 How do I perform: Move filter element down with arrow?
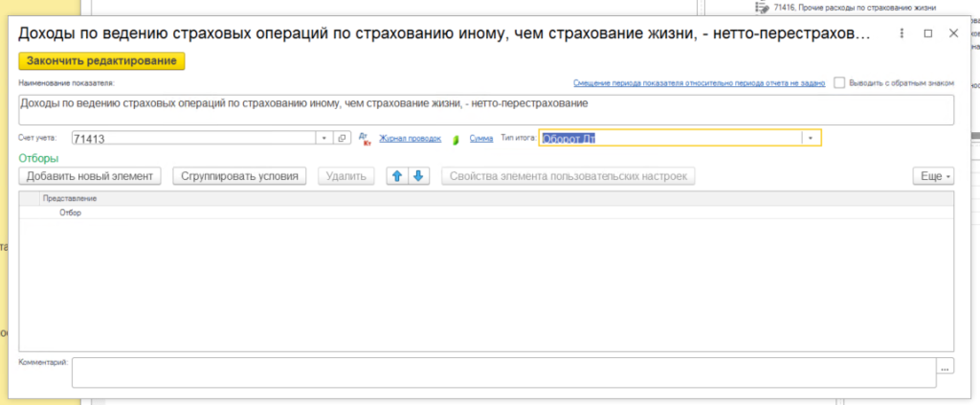coord(420,176)
